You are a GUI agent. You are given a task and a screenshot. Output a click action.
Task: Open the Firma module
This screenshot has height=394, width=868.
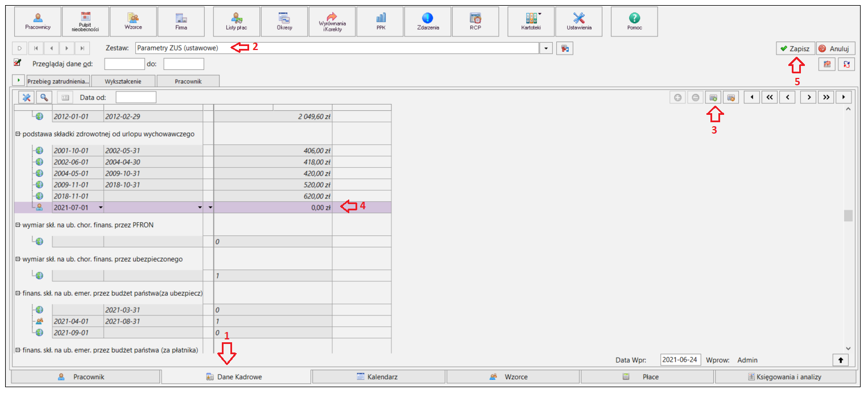pos(181,22)
